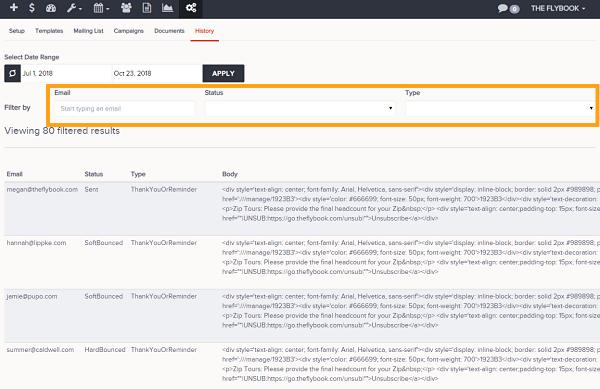The height and width of the screenshot is (389, 600).
Task: Open the settings gears icon
Action: pyautogui.click(x=191, y=8)
